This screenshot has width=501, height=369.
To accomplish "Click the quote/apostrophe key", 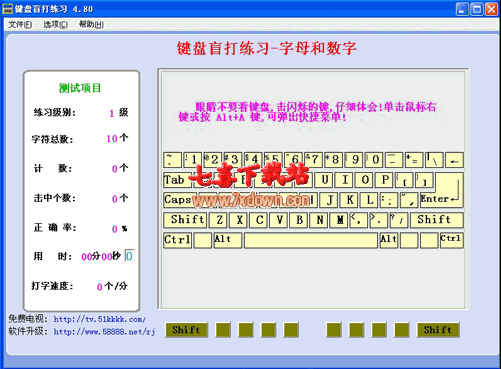I will 409,200.
